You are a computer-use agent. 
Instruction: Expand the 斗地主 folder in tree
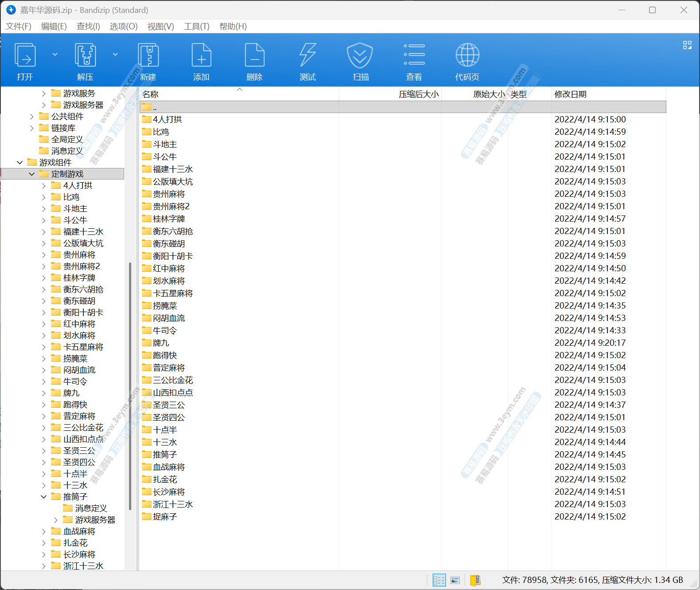click(x=43, y=209)
